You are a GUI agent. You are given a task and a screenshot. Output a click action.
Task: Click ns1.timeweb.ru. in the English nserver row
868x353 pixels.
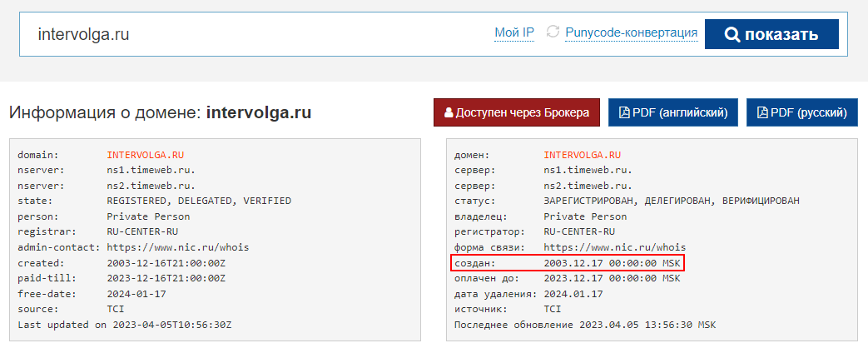151,170
